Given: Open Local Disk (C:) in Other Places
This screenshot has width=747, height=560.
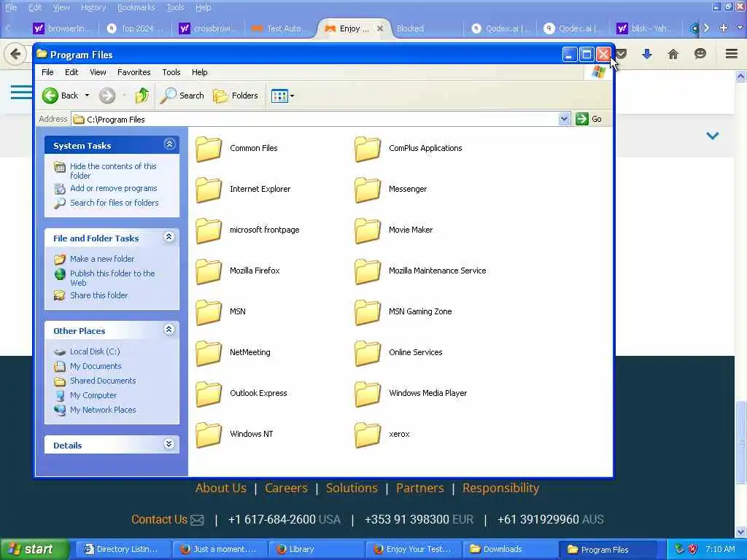Looking at the screenshot, I should 95,351.
